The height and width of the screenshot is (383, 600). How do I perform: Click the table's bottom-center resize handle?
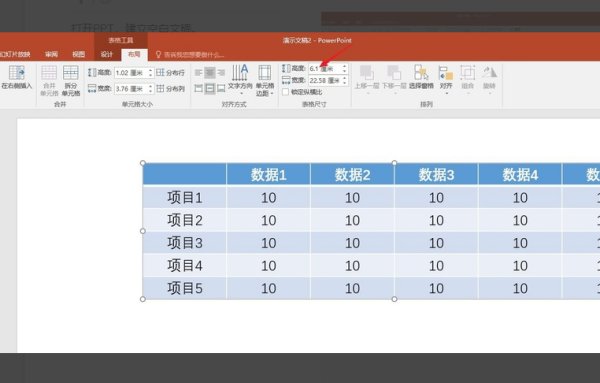394,299
